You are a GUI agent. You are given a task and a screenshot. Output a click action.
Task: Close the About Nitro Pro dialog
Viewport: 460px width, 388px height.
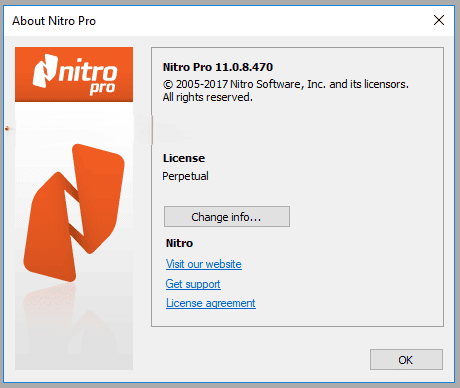[x=439, y=20]
